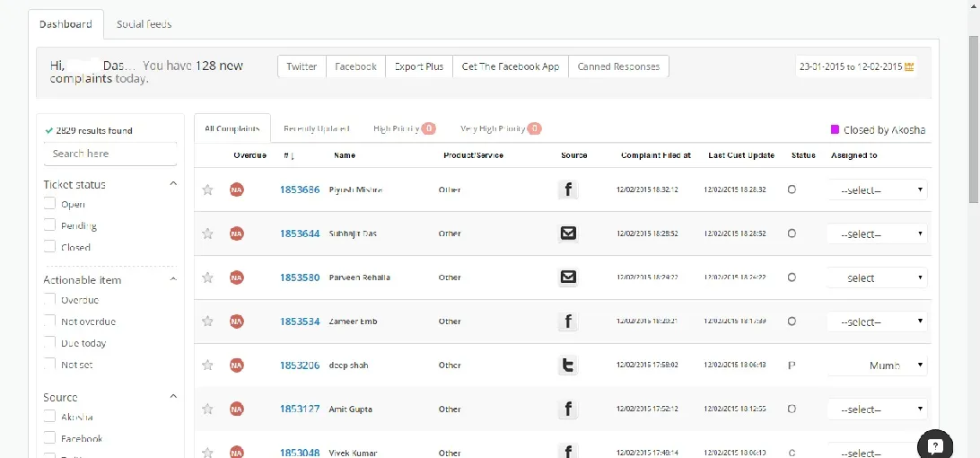Open Assigned to dropdown for ticket 1853580

coord(878,277)
